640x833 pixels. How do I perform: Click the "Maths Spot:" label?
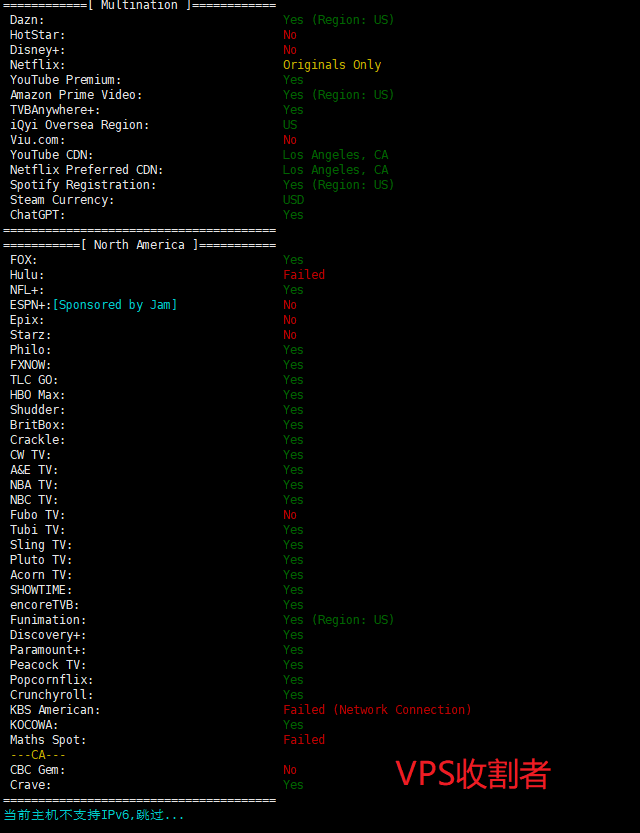pyautogui.click(x=48, y=740)
